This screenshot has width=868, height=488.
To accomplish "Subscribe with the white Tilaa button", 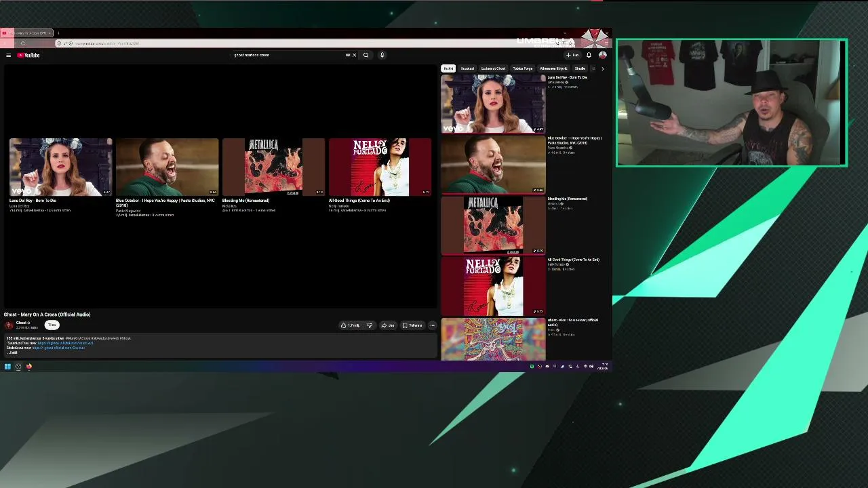I will pos(52,325).
